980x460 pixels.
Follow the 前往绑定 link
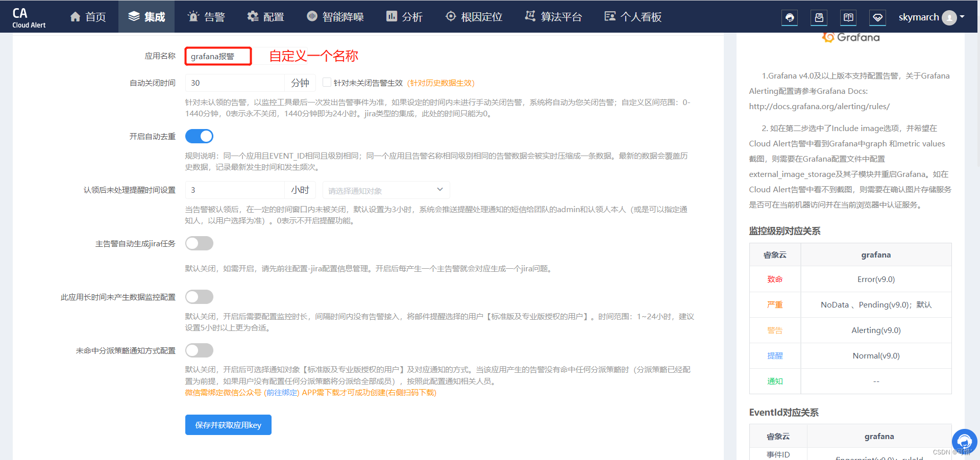coord(281,393)
